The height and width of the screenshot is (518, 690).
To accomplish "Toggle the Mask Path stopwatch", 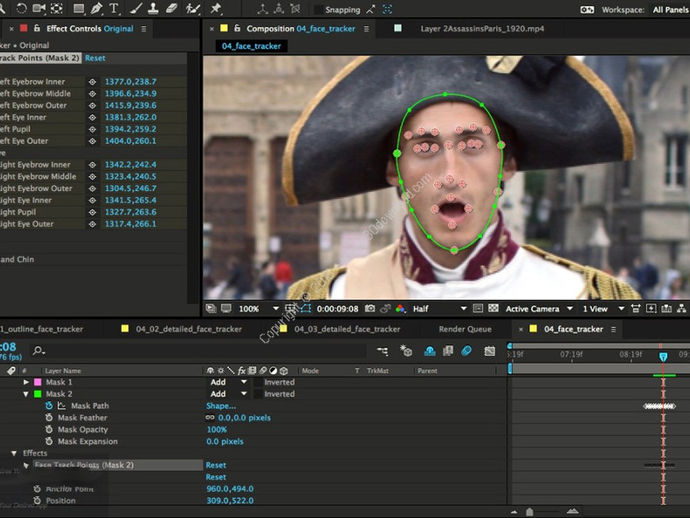I will 49,405.
